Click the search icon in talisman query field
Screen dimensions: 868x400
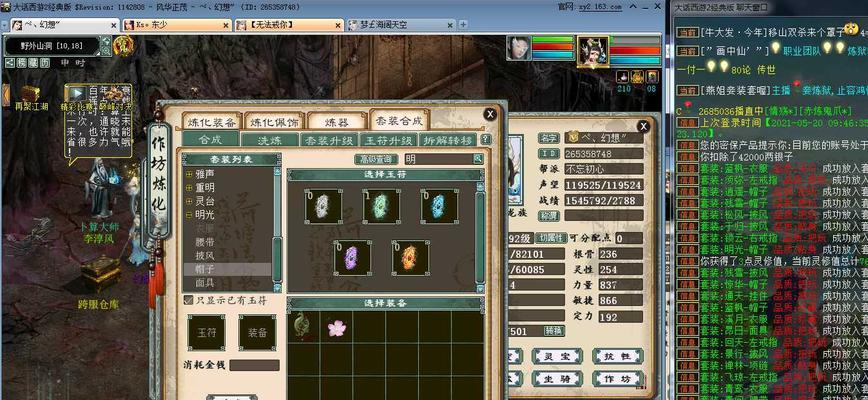[x=478, y=159]
